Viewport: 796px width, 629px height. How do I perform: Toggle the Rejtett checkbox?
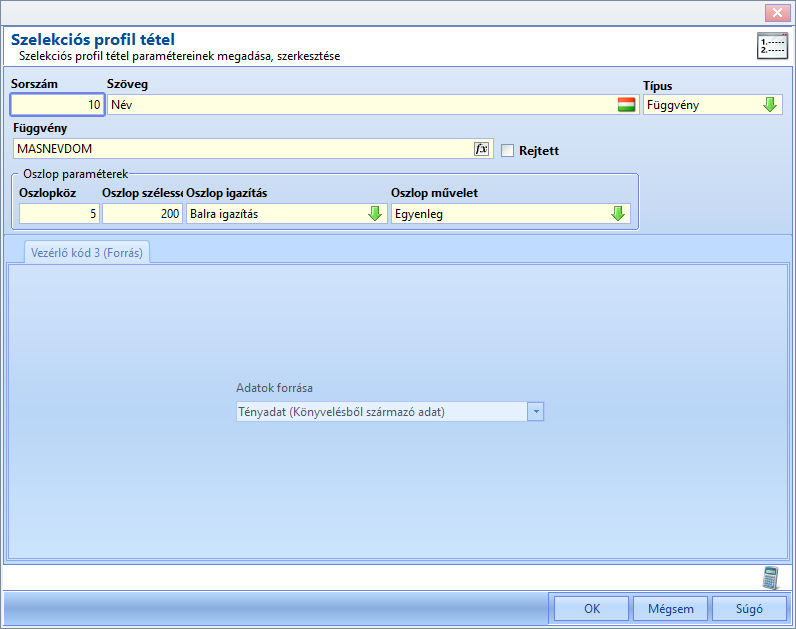coord(507,151)
